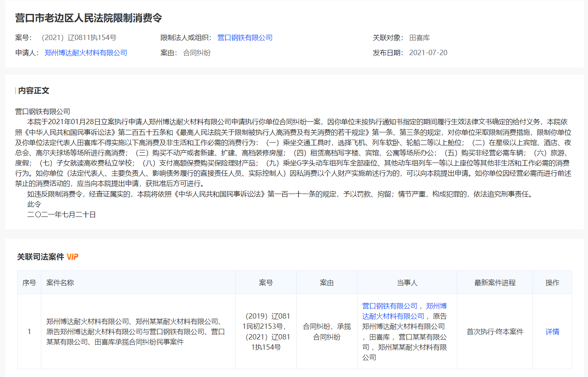Viewport: 588px width, 377px height.
Task: Open applicant link 郑州博达耐火材料有限公司
Action: (86, 53)
